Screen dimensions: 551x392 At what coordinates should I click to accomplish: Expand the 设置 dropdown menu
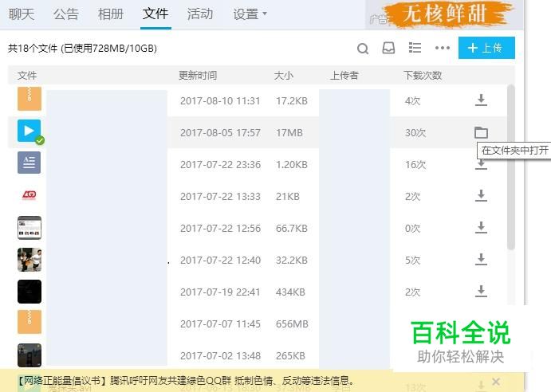(250, 14)
